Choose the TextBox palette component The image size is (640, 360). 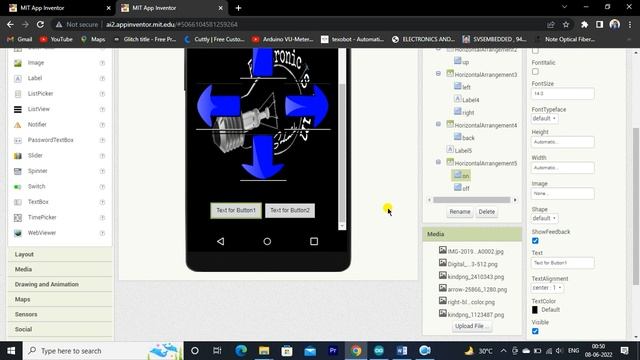pyautogui.click(x=38, y=202)
